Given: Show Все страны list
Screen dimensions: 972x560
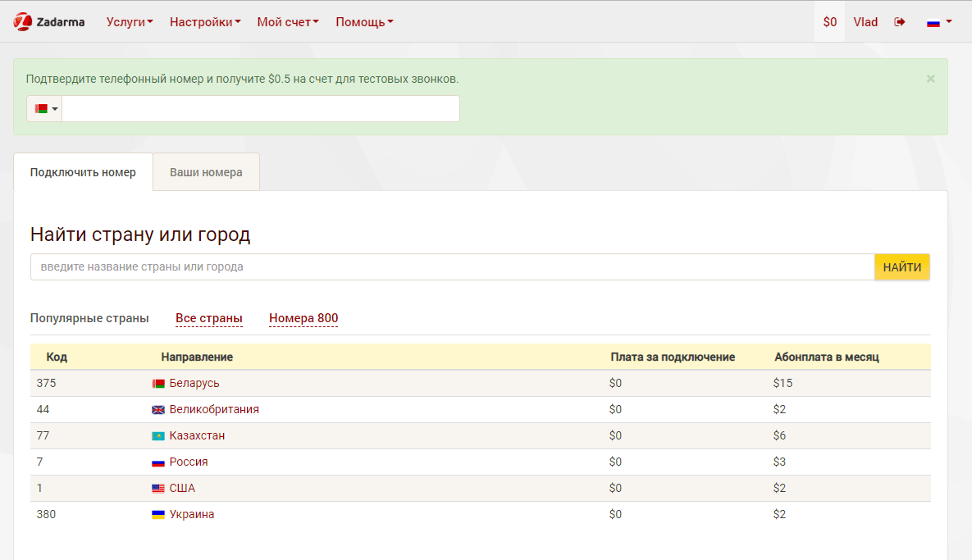Looking at the screenshot, I should [x=209, y=318].
